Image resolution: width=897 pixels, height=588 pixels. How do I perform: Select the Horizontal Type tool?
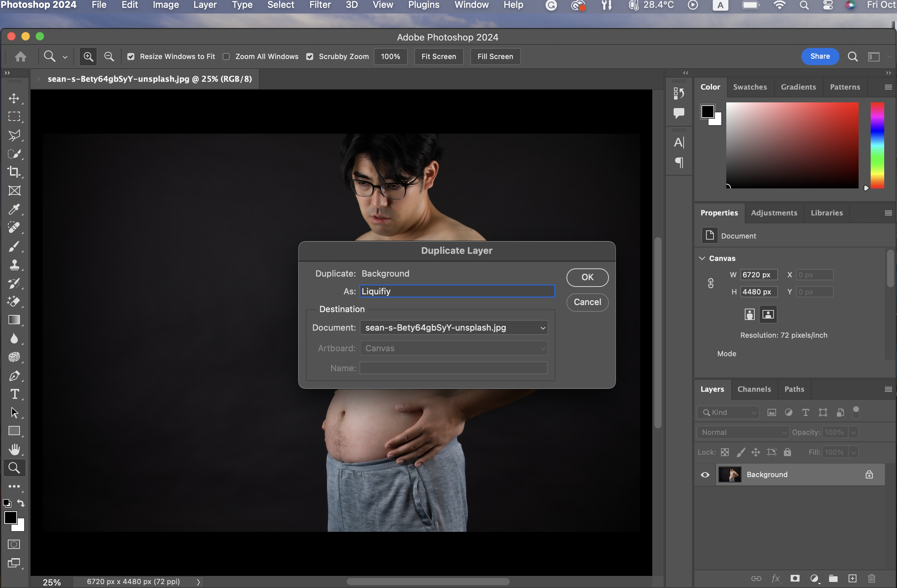click(14, 394)
